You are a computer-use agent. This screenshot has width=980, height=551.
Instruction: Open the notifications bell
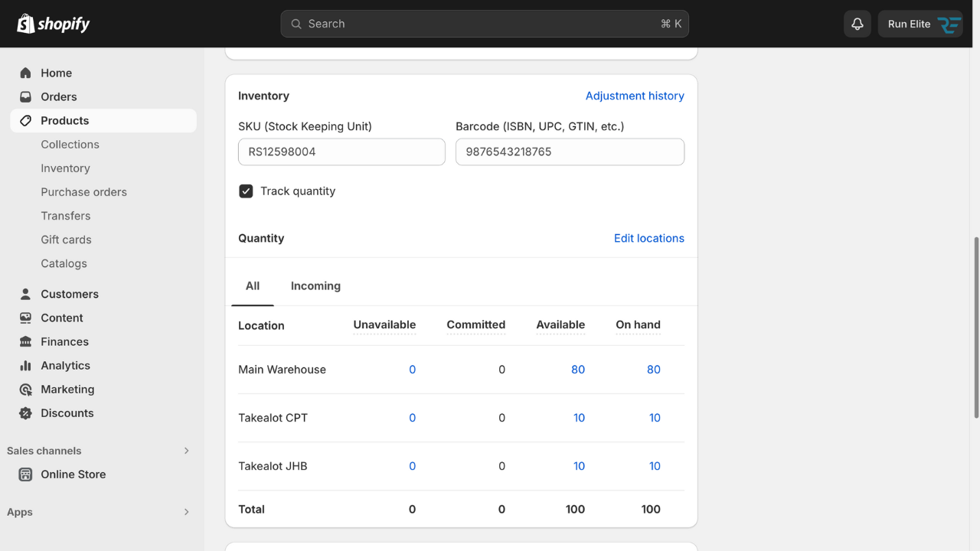click(857, 24)
